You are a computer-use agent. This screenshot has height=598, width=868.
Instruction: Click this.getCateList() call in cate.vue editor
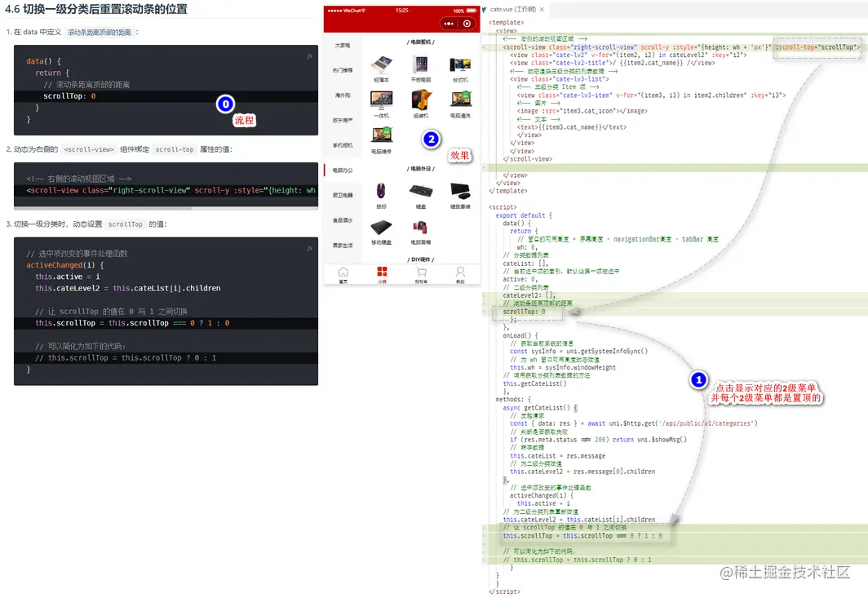(535, 383)
